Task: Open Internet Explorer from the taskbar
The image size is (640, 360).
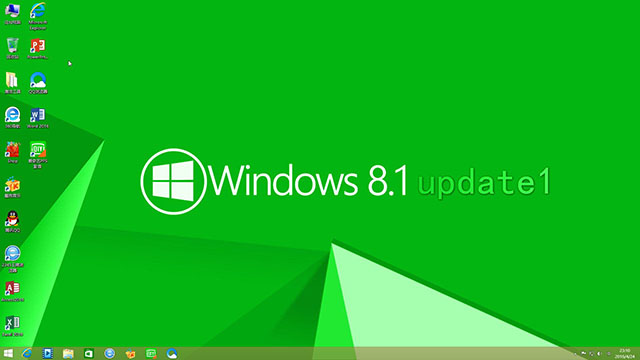Action: pyautogui.click(x=27, y=353)
